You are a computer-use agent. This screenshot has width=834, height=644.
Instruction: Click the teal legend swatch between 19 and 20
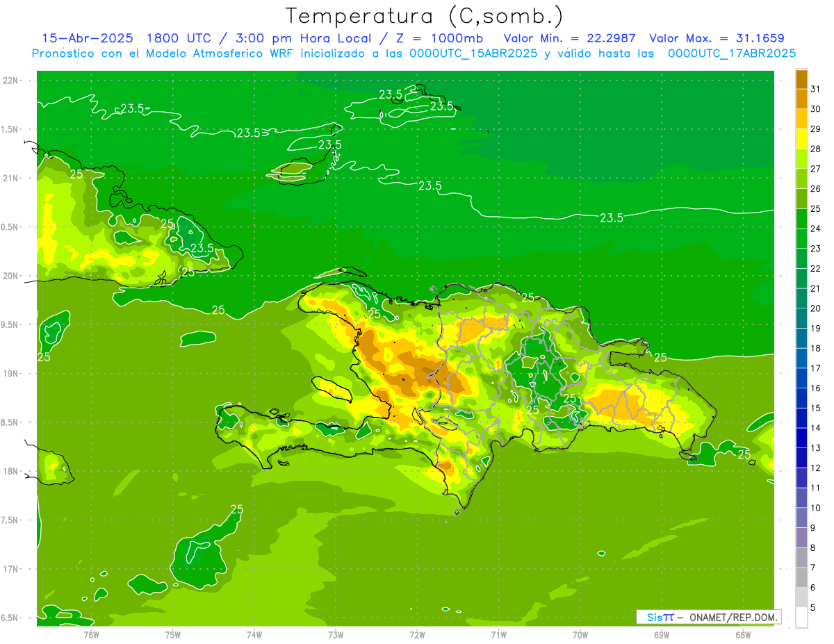point(801,318)
